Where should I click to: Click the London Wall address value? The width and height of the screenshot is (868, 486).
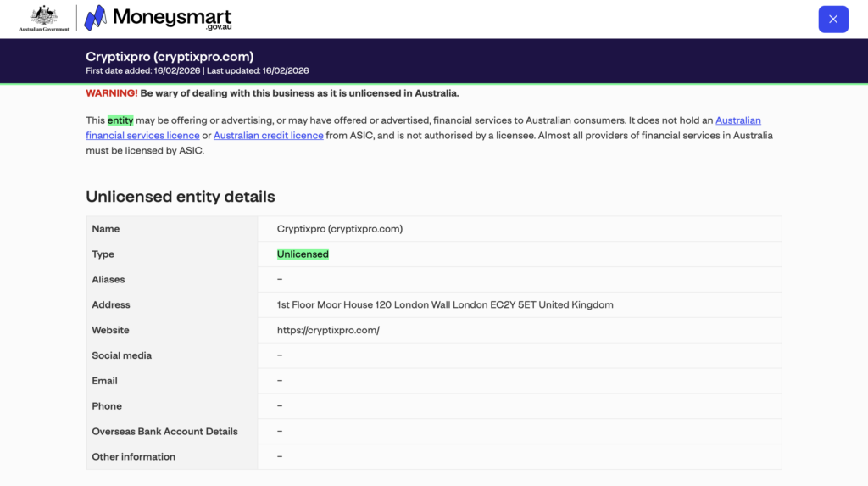pyautogui.click(x=445, y=304)
